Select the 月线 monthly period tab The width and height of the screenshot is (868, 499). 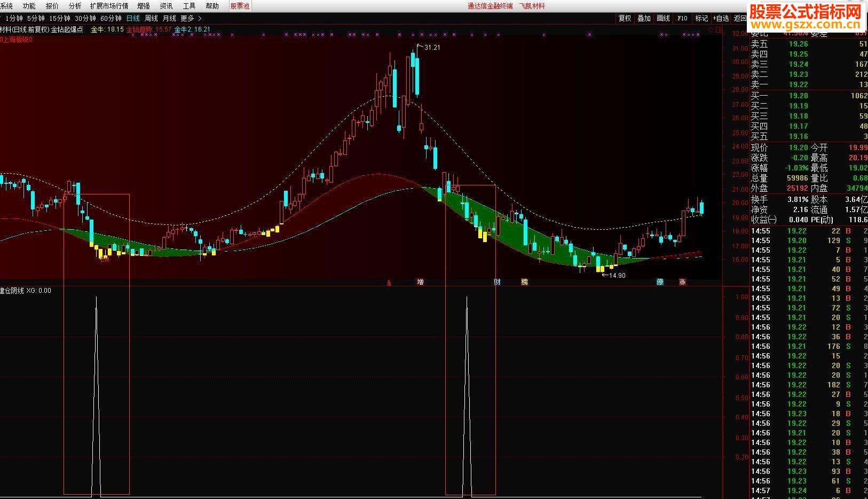tap(169, 18)
